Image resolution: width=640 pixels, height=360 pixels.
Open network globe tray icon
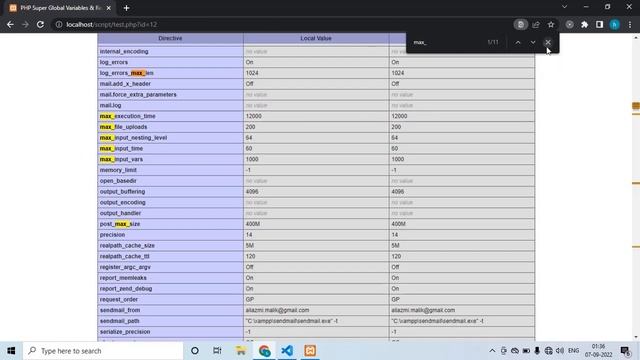point(549,351)
